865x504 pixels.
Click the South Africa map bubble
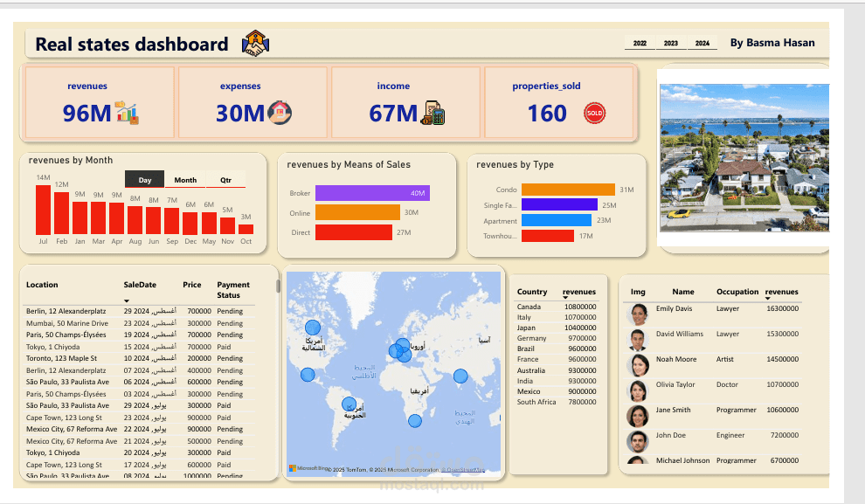pos(415,421)
